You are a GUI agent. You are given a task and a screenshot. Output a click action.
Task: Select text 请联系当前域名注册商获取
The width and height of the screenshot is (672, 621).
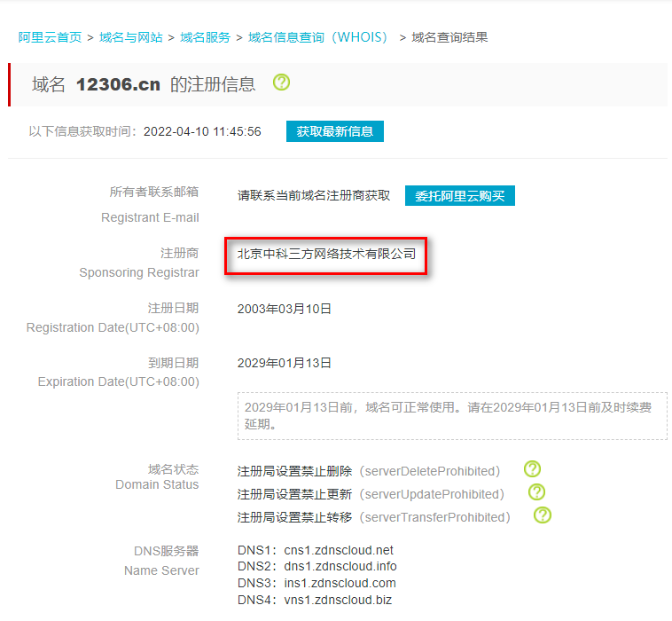314,195
